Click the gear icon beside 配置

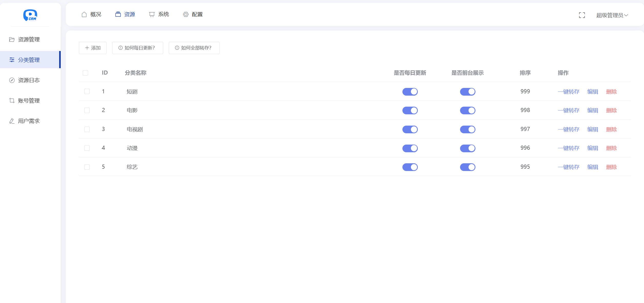[186, 15]
